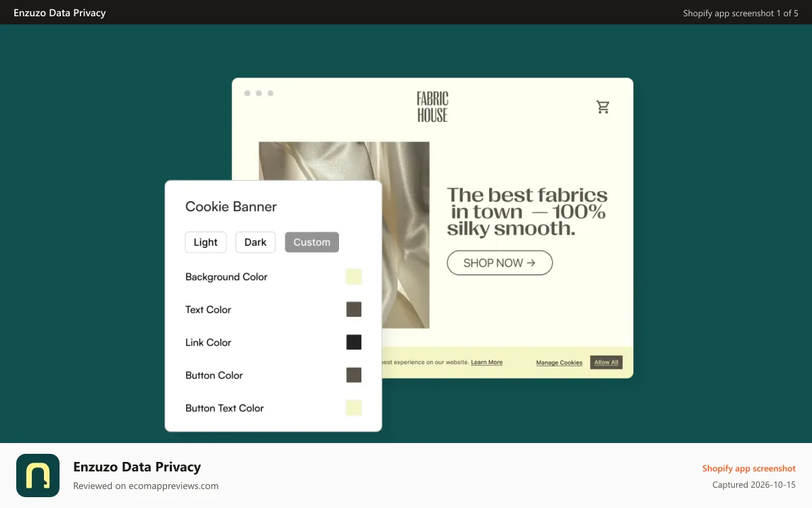Click the bold Enzuzo Data Privacy footer name
Image resolution: width=812 pixels, height=508 pixels.
pyautogui.click(x=137, y=467)
